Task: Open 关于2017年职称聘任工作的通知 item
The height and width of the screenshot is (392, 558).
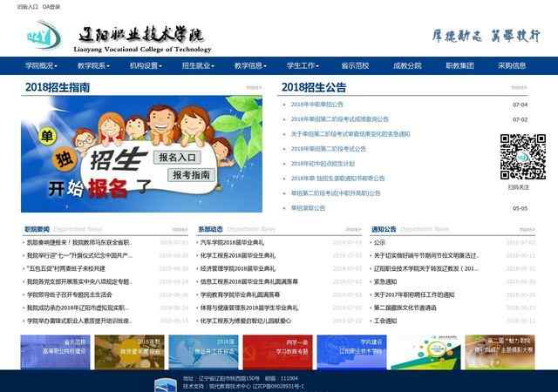Action: 414,295
